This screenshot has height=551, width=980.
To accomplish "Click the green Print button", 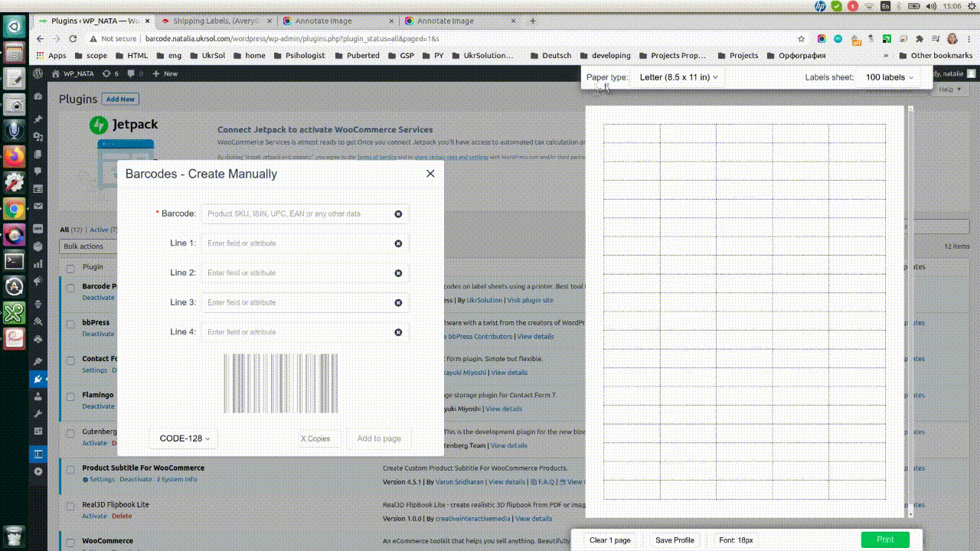I will pyautogui.click(x=885, y=540).
